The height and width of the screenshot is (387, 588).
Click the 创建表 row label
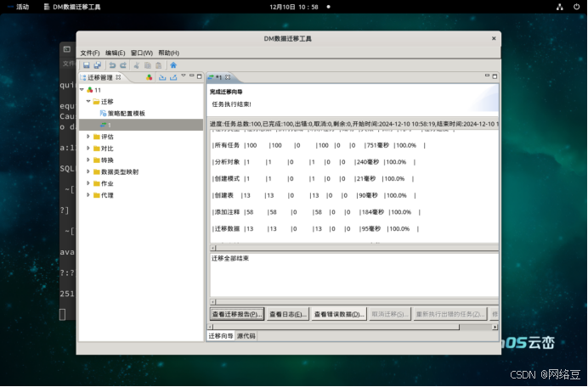click(x=223, y=195)
